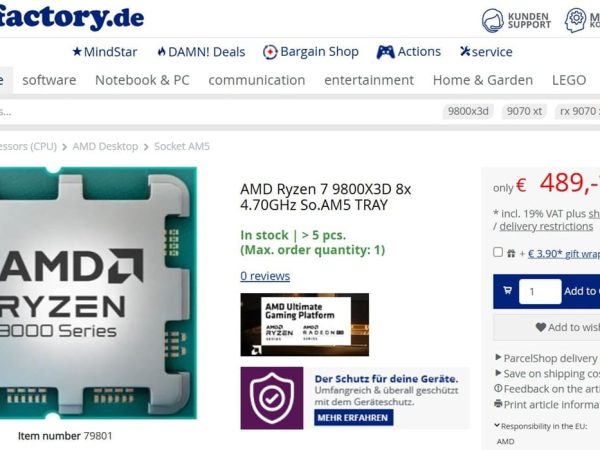Click the Bargain Shop circular icon
Viewport: 600px width, 450px height.
click(270, 52)
